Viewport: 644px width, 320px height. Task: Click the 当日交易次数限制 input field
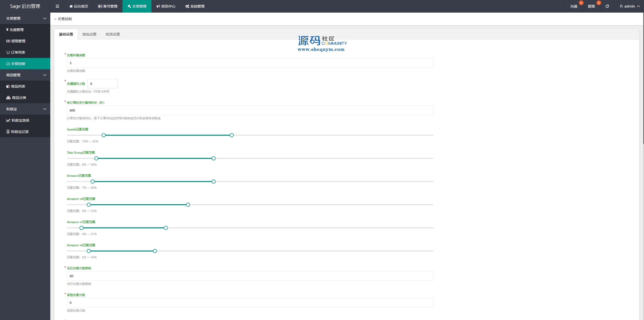(250, 276)
